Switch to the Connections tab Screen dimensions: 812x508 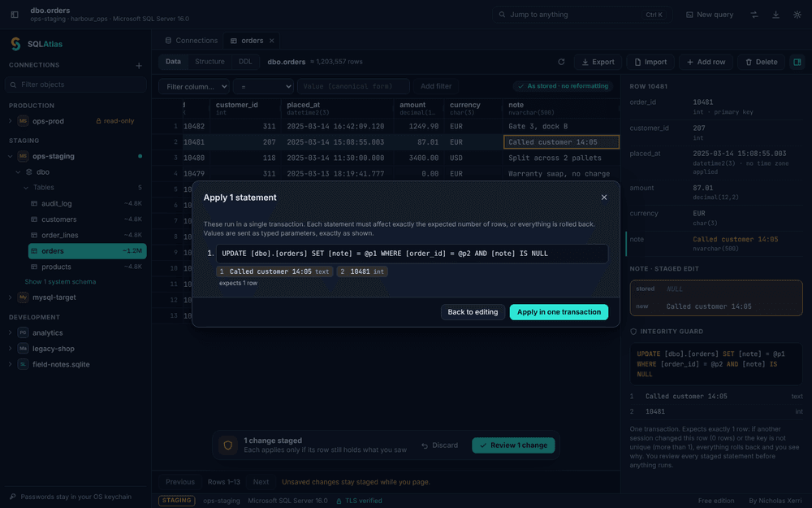click(x=191, y=41)
